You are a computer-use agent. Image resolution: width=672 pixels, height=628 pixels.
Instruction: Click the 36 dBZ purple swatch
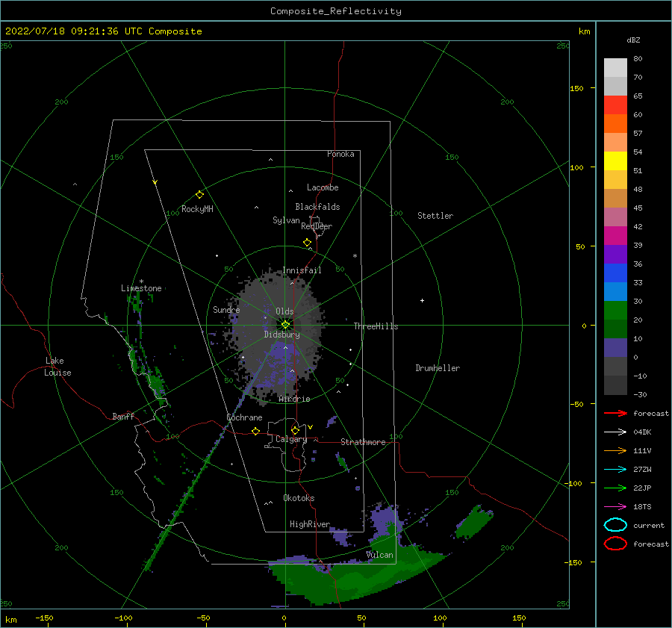tap(615, 254)
